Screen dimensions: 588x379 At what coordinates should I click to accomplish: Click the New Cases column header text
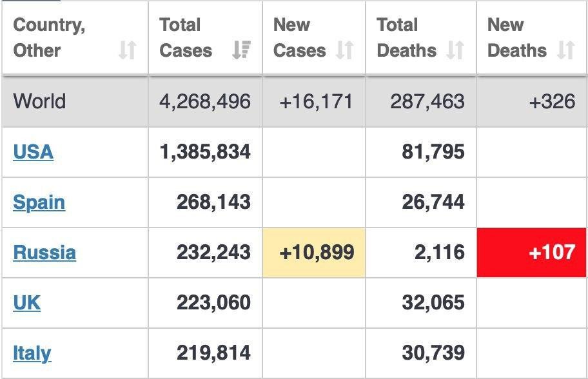(x=299, y=37)
